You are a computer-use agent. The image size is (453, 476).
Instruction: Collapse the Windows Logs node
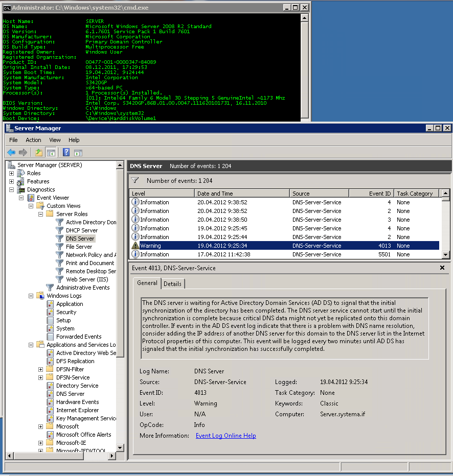(31, 296)
